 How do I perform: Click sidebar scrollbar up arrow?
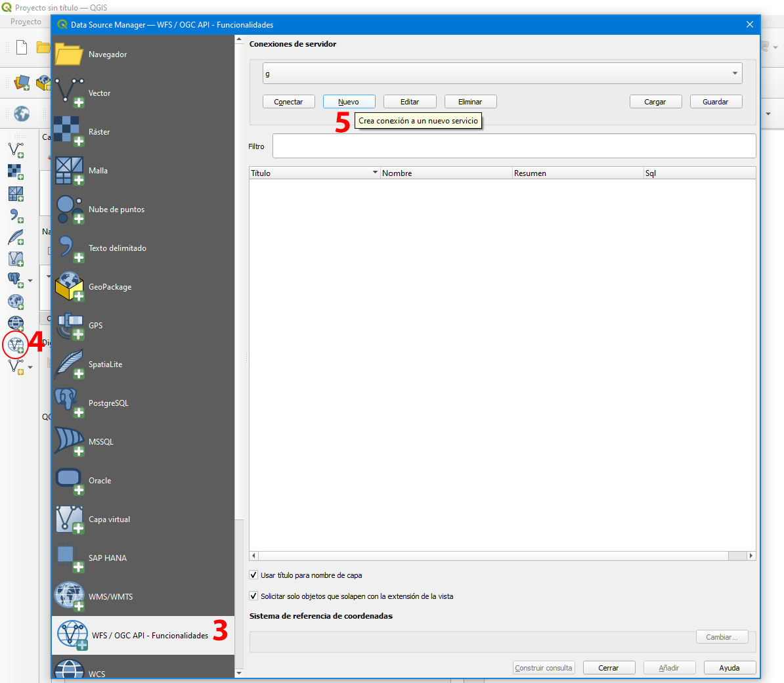(239, 39)
